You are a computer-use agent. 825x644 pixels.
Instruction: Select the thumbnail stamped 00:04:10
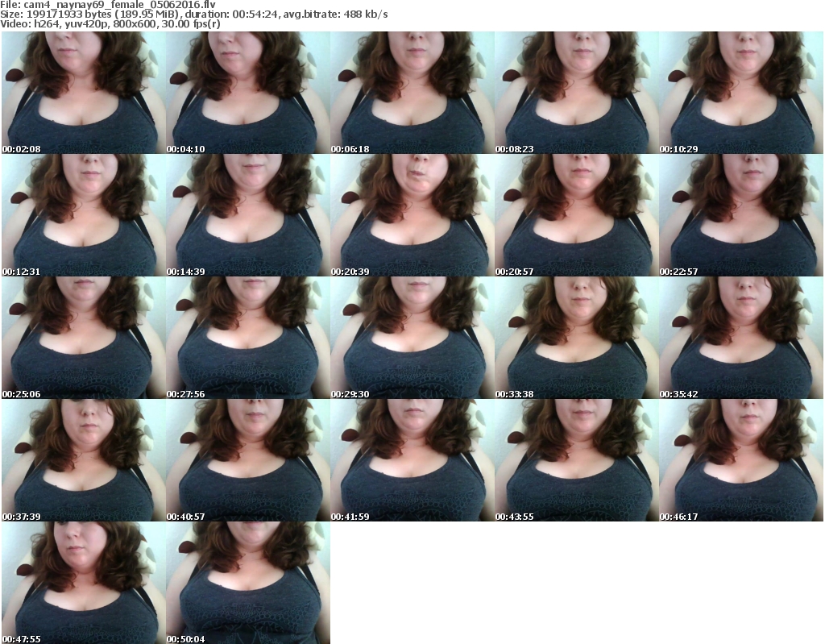pos(248,93)
